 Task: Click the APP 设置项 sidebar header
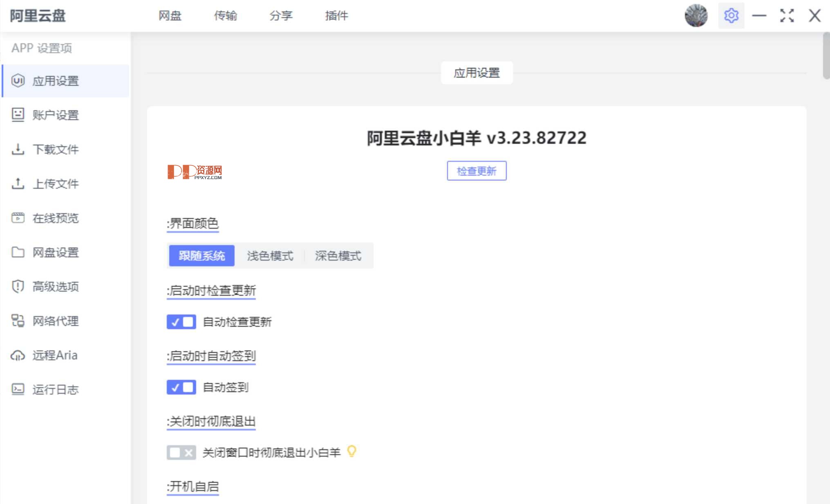[42, 48]
